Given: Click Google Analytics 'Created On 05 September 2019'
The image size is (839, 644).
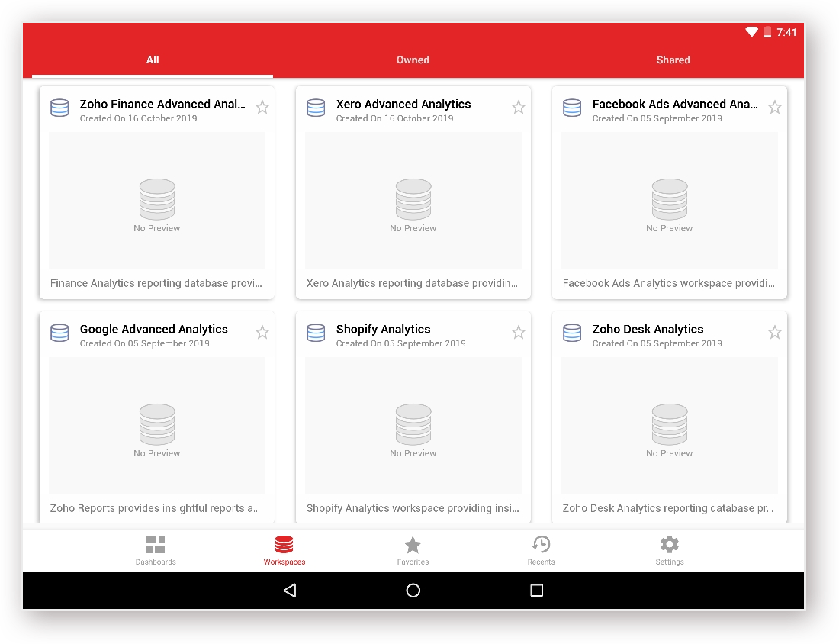Looking at the screenshot, I should (x=144, y=343).
